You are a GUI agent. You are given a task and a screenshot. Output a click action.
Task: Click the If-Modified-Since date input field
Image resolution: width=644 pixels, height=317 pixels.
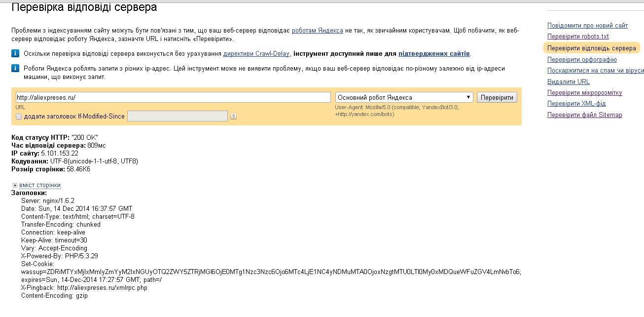tap(177, 116)
